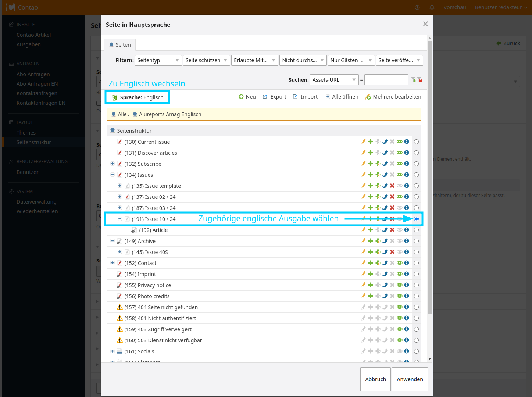Image resolution: width=532 pixels, height=397 pixels.
Task: Expand the (132) Subscribe tree node
Action: 113,164
